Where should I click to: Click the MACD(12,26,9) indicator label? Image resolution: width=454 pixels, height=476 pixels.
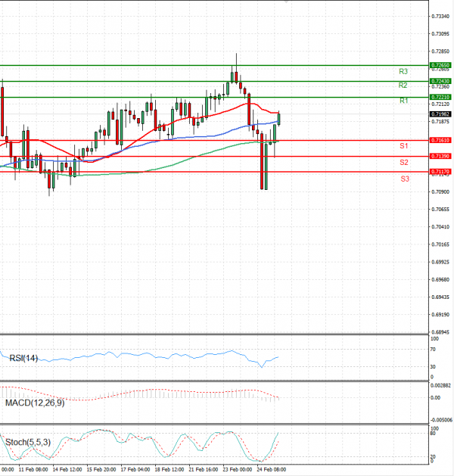[x=35, y=403]
